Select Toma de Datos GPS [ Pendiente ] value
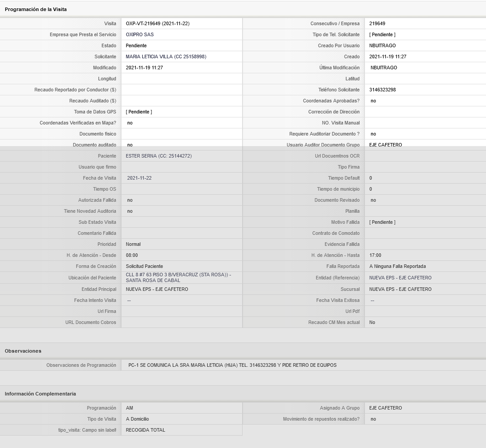This screenshot has height=448, width=486. coord(139,112)
